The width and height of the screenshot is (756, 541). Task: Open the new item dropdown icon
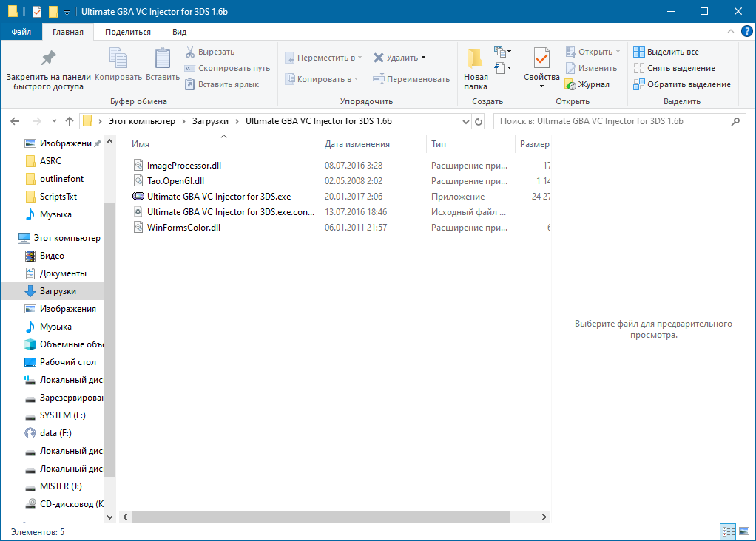(502, 51)
